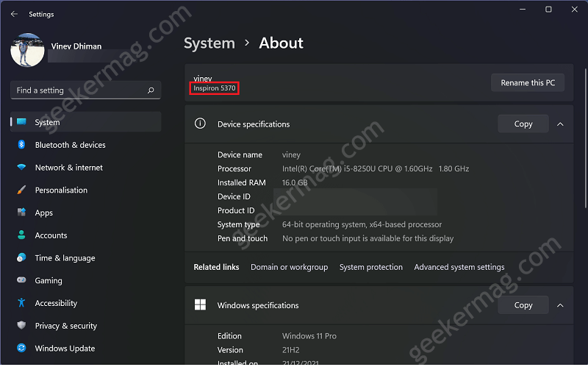Click the Device specifications info icon
The image size is (588, 367).
[x=200, y=124]
